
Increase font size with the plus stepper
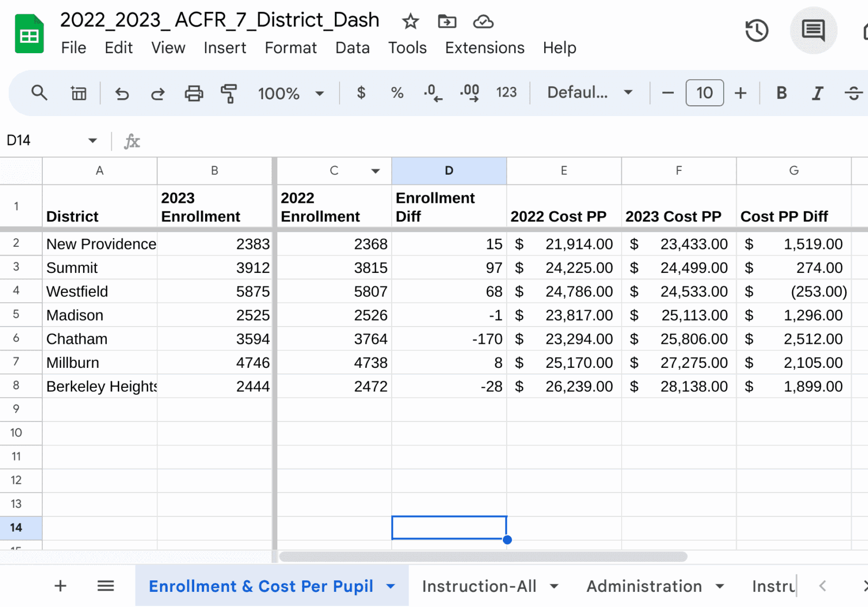(x=740, y=93)
